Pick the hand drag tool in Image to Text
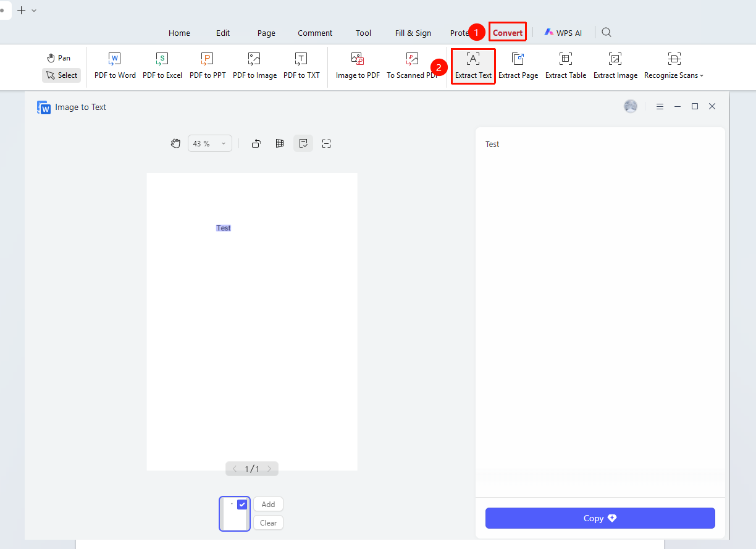 pyautogui.click(x=176, y=143)
